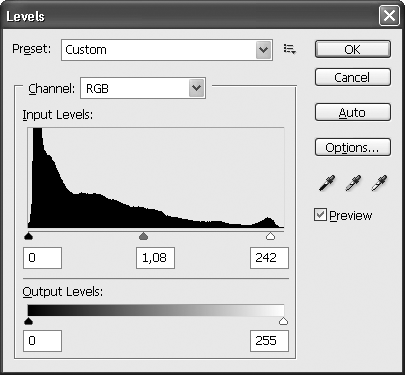Select the input highlight field 242
405x375 pixels.
(269, 258)
